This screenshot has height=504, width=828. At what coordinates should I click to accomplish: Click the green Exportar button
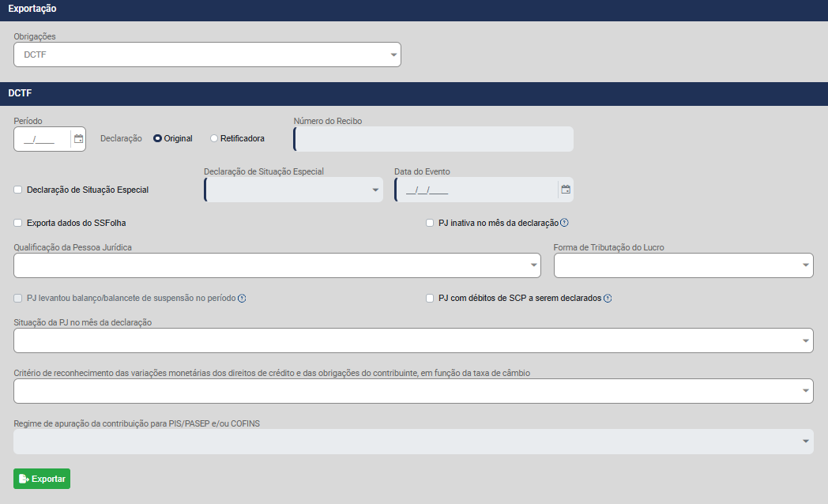[x=42, y=479]
